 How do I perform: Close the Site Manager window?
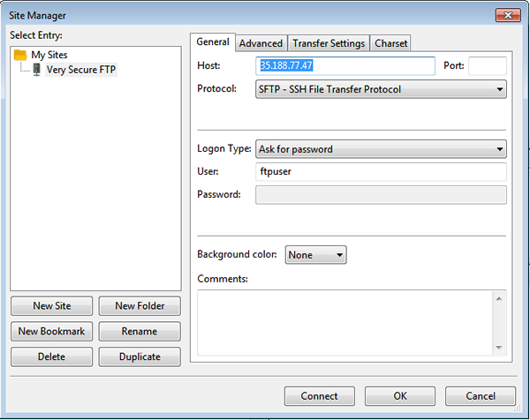click(x=506, y=15)
